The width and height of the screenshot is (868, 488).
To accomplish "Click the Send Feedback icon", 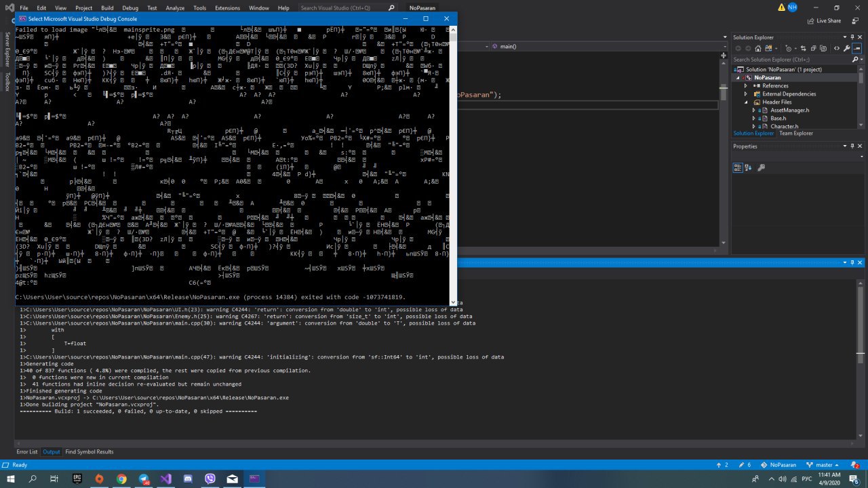I will coord(856,21).
